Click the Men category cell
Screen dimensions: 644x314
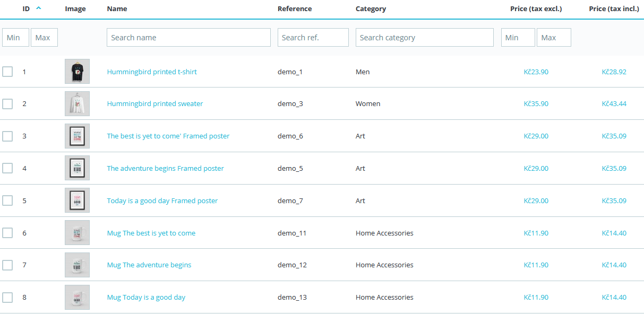[363, 72]
